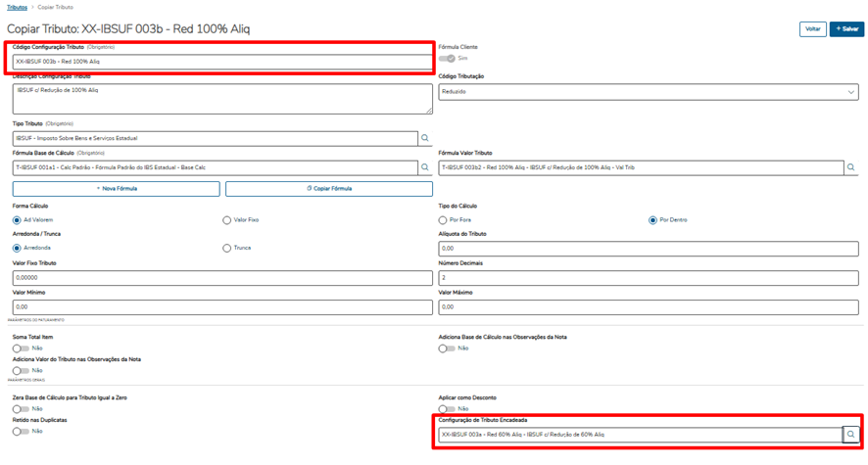Click the Configuração de Tributo Encadeada field
Screen dimensions: 868x465
[641, 435]
